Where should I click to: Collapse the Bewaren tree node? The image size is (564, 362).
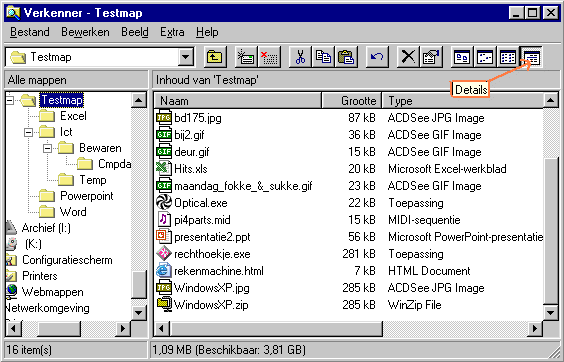[47, 148]
